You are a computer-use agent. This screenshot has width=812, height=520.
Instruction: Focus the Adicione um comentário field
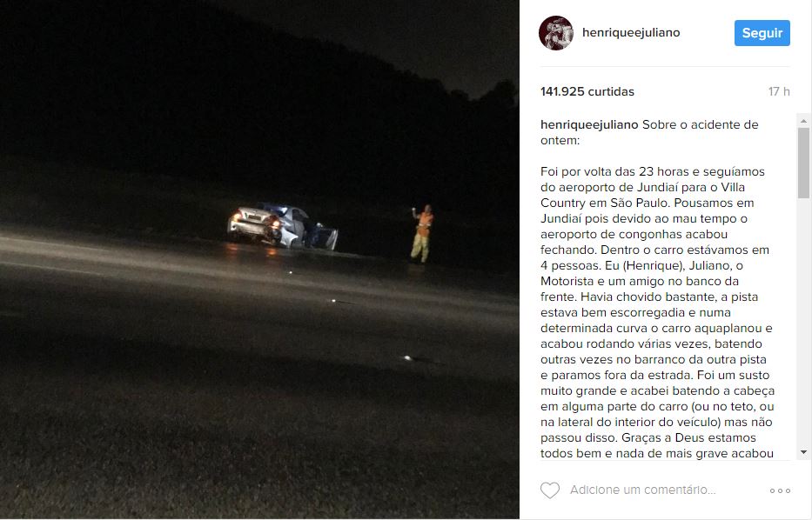tap(642, 490)
